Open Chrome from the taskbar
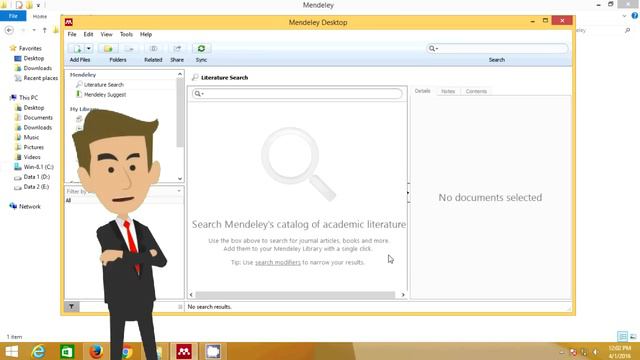Screen dimensions: 640x360 127,351
